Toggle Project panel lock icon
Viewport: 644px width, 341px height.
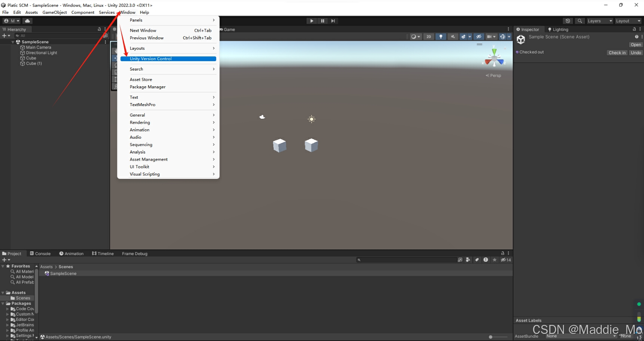pos(503,253)
